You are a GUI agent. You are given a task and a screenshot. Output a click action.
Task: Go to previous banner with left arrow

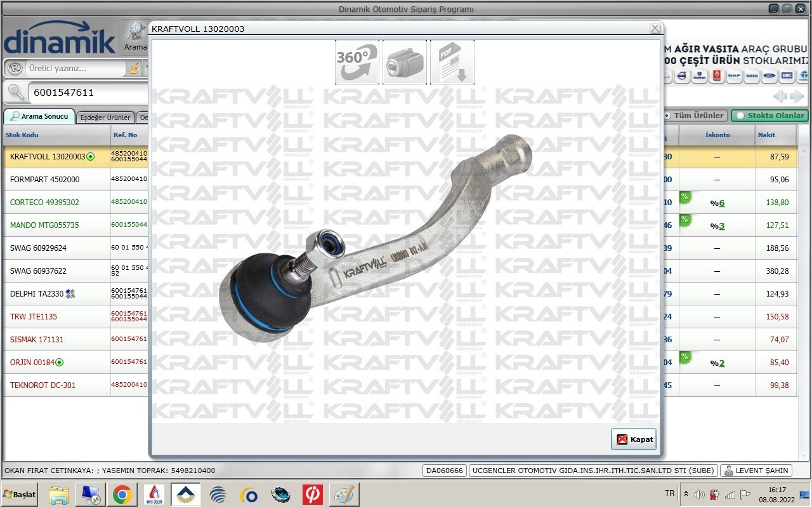(780, 97)
